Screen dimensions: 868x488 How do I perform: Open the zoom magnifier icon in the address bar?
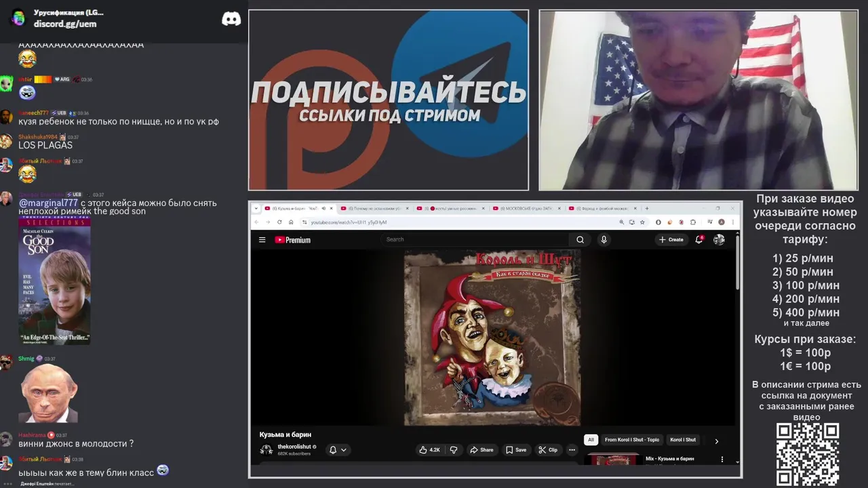(622, 222)
